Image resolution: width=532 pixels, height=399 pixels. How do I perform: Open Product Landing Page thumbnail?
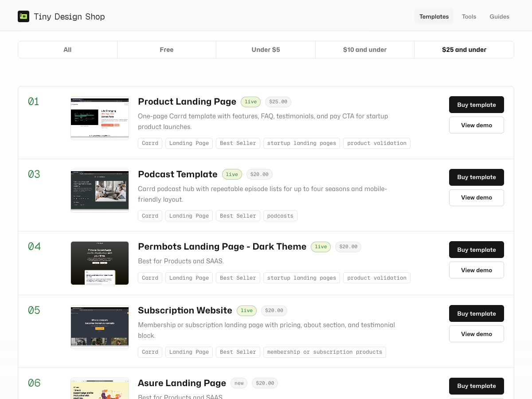[x=100, y=118]
